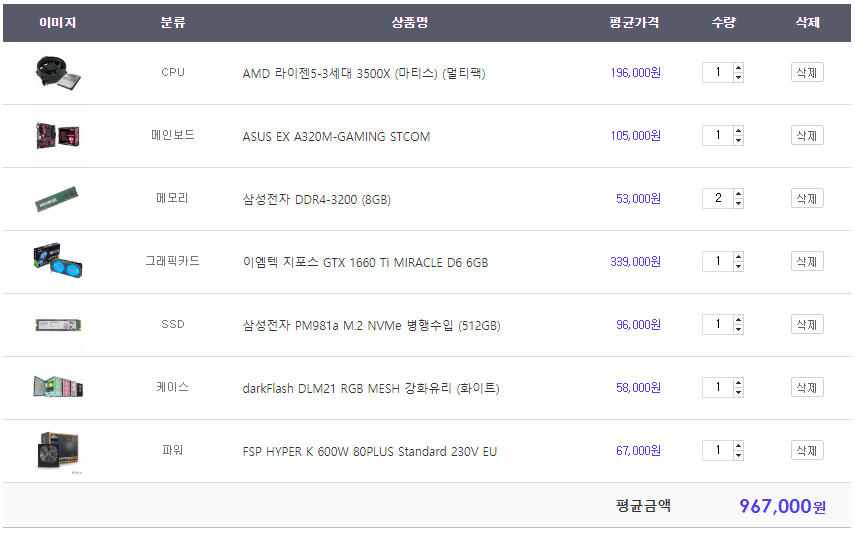Open ASUS EX A320M-GAMING STCOM product name
The width and height of the screenshot is (855, 533).
point(336,136)
